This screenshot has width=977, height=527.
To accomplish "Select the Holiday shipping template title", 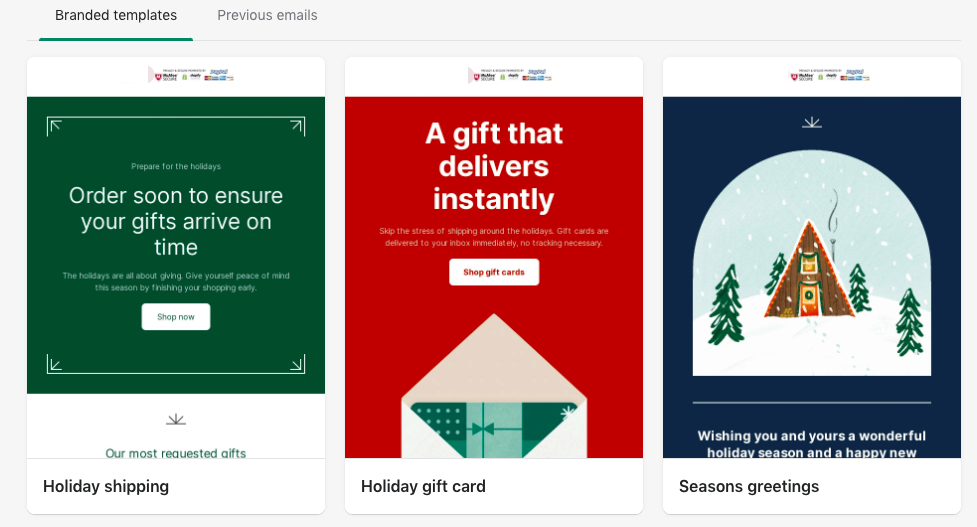I will tap(106, 487).
